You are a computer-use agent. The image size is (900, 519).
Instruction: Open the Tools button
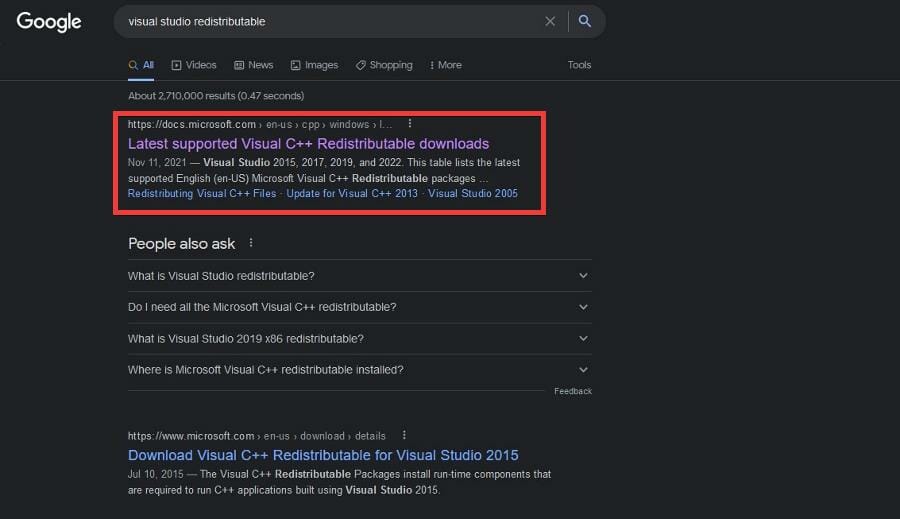click(579, 65)
